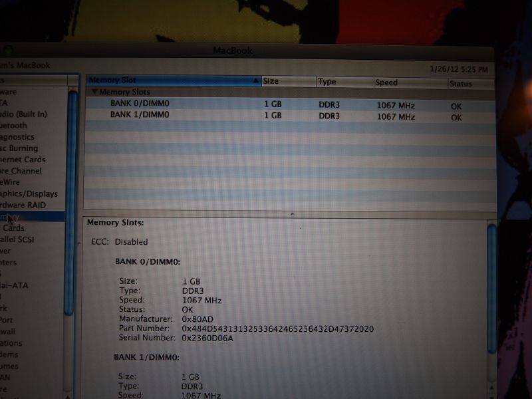
Task: Select Parallel SCSI in sidebar
Action: tap(17, 239)
